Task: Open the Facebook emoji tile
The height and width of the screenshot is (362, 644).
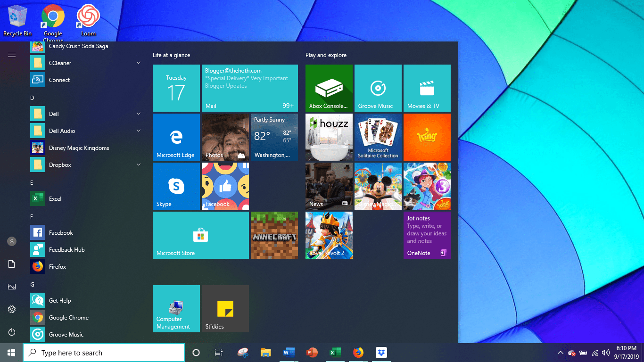Action: click(x=225, y=186)
